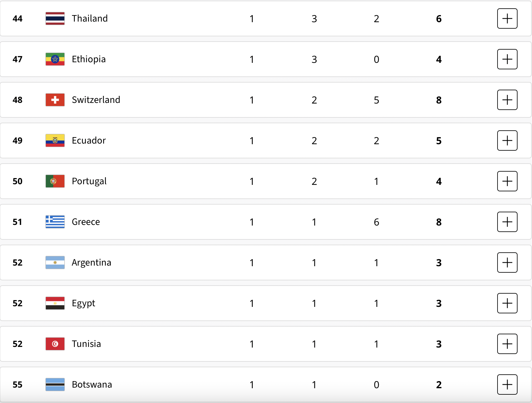Select the Switzerland flag icon
The height and width of the screenshot is (403, 532).
(x=55, y=100)
